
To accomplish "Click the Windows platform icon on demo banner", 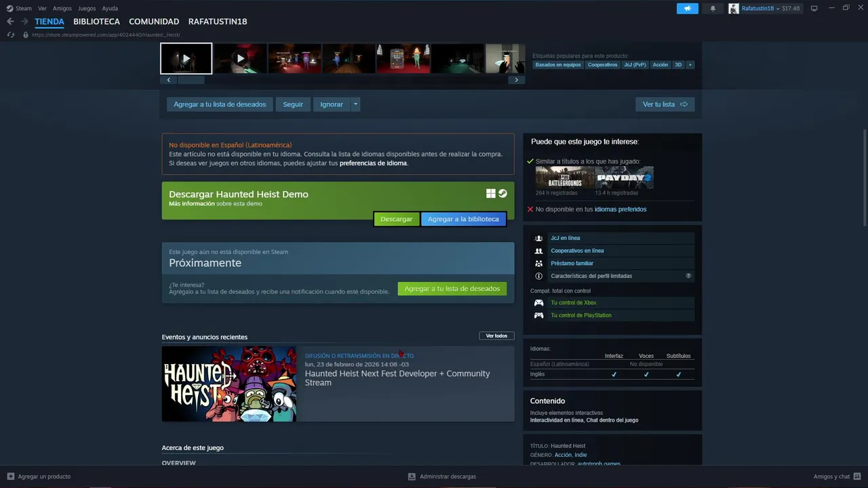I will [x=491, y=194].
